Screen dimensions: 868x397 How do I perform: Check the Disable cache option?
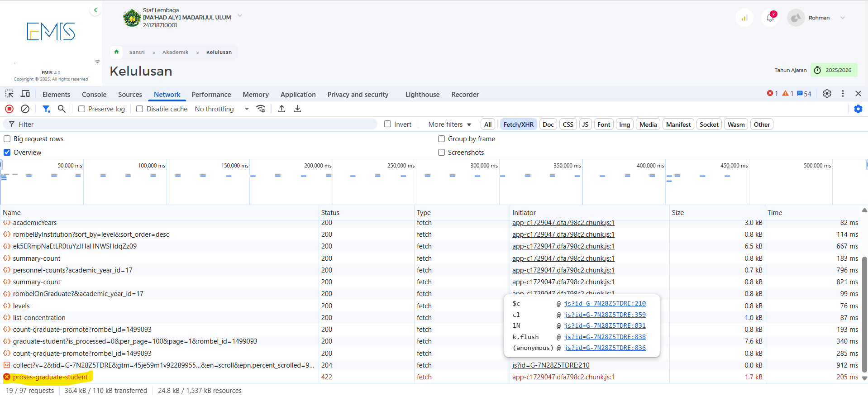click(x=140, y=109)
